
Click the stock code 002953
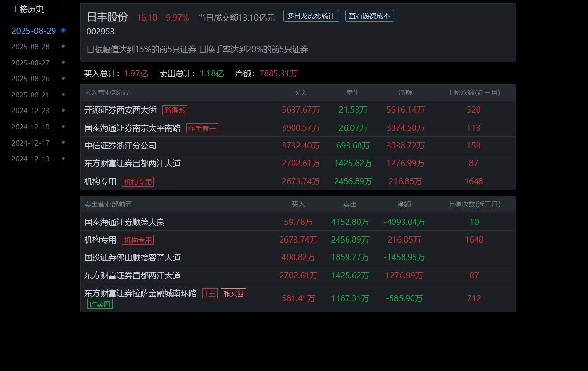click(x=100, y=32)
